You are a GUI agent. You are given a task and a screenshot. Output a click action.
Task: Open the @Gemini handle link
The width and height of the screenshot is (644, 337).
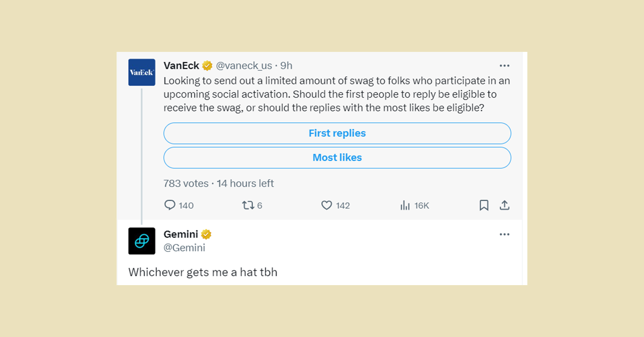[x=184, y=248]
